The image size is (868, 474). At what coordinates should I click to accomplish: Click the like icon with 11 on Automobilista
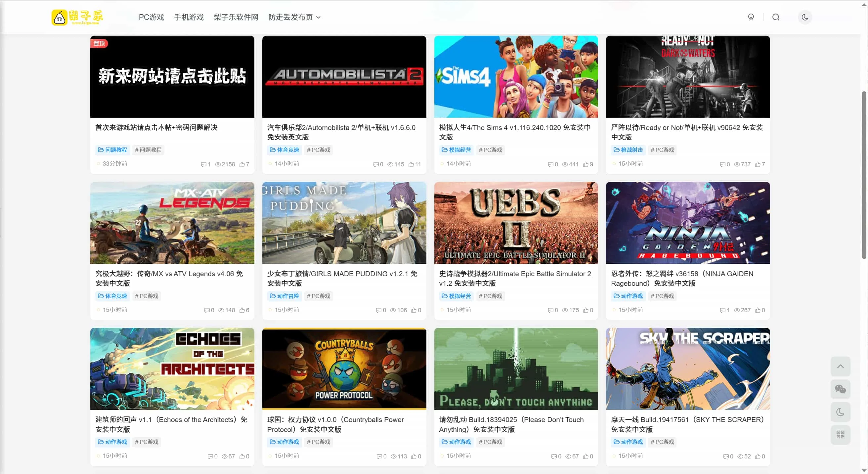411,164
